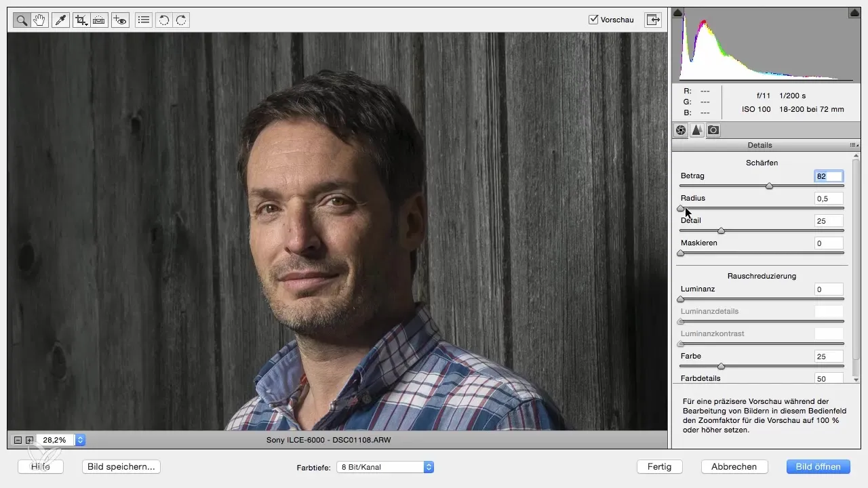Screen dimensions: 868x488
Task: Click the panel scrollbar down arrow
Action: tap(856, 380)
